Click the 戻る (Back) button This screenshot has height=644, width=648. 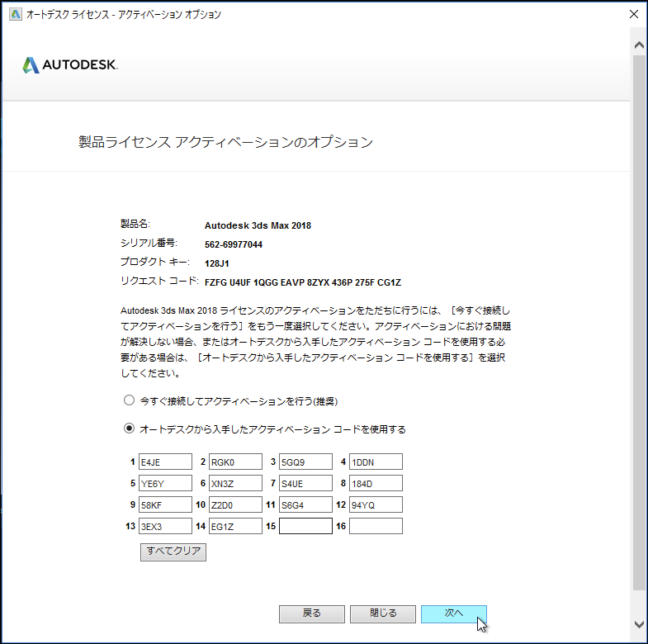[311, 613]
